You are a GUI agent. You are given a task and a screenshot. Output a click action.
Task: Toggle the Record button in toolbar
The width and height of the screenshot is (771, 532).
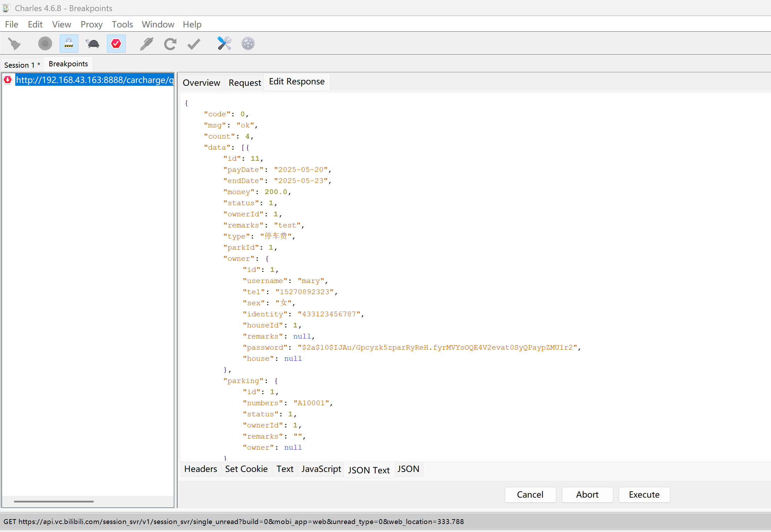coord(45,44)
